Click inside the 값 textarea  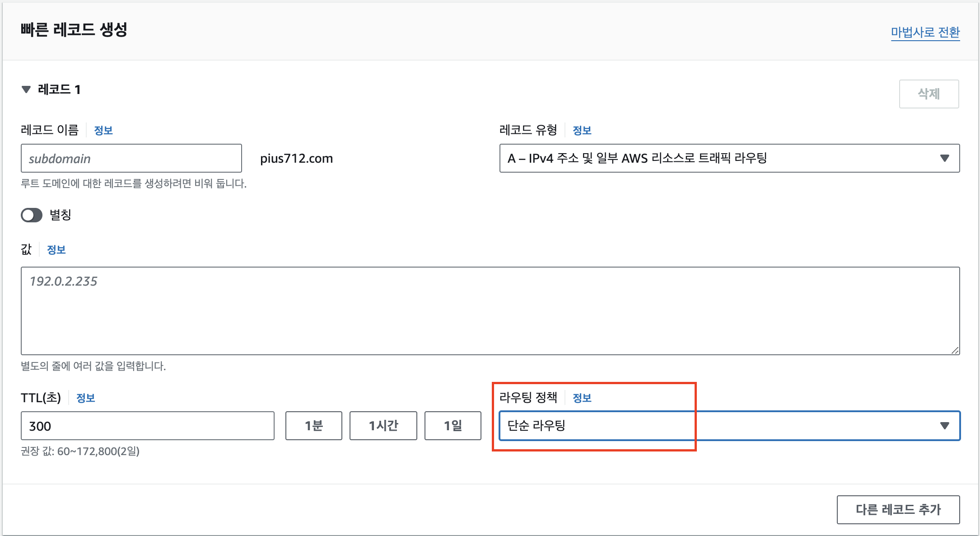pos(490,311)
